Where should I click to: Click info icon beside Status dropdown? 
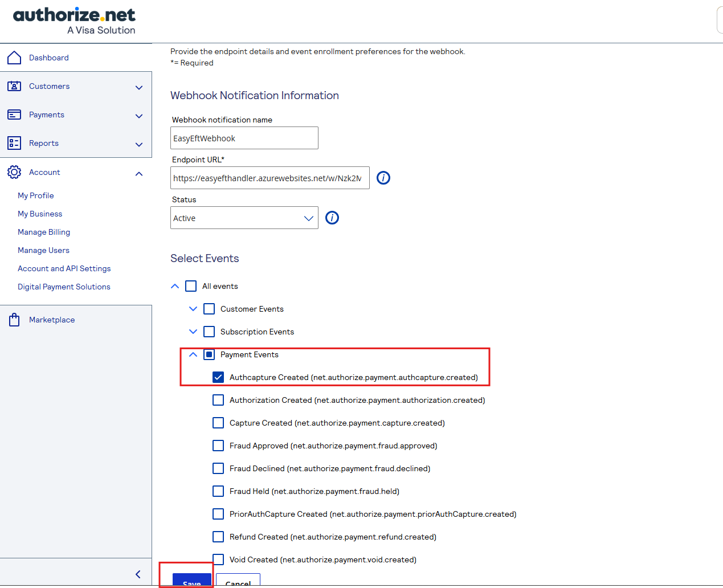[332, 218]
